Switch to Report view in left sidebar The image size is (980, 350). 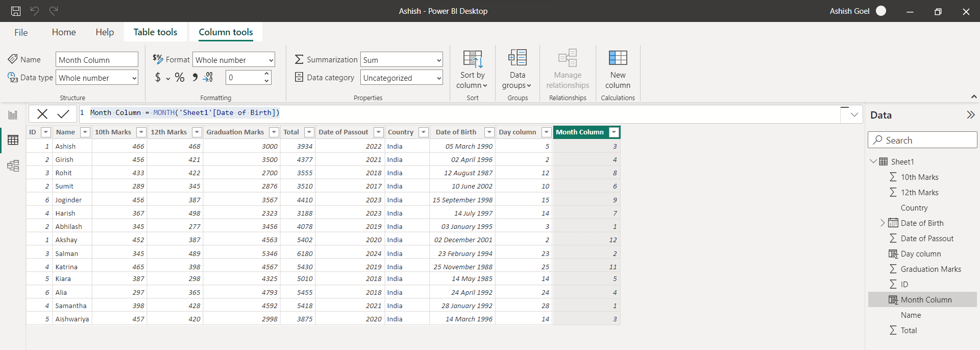point(13,115)
